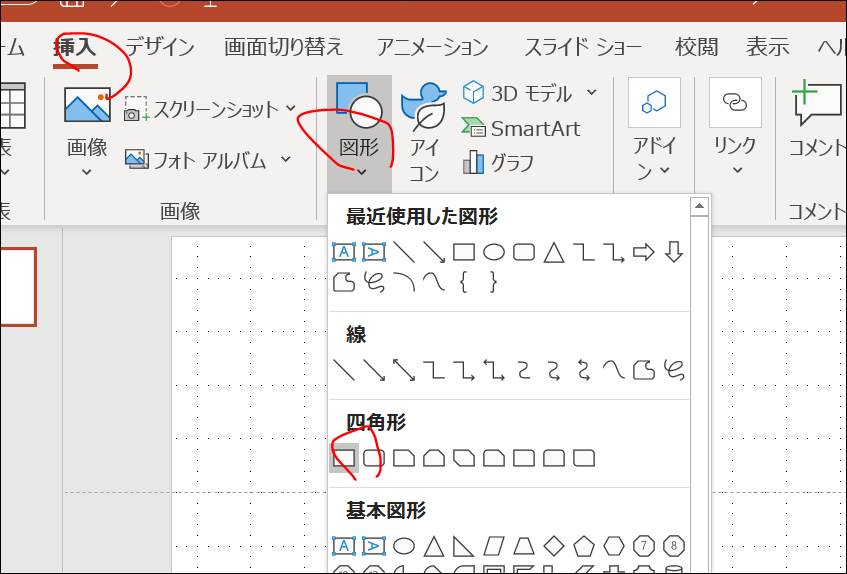This screenshot has width=847, height=574.
Task: Pick the double arrow line under 線
Action: (x=404, y=370)
